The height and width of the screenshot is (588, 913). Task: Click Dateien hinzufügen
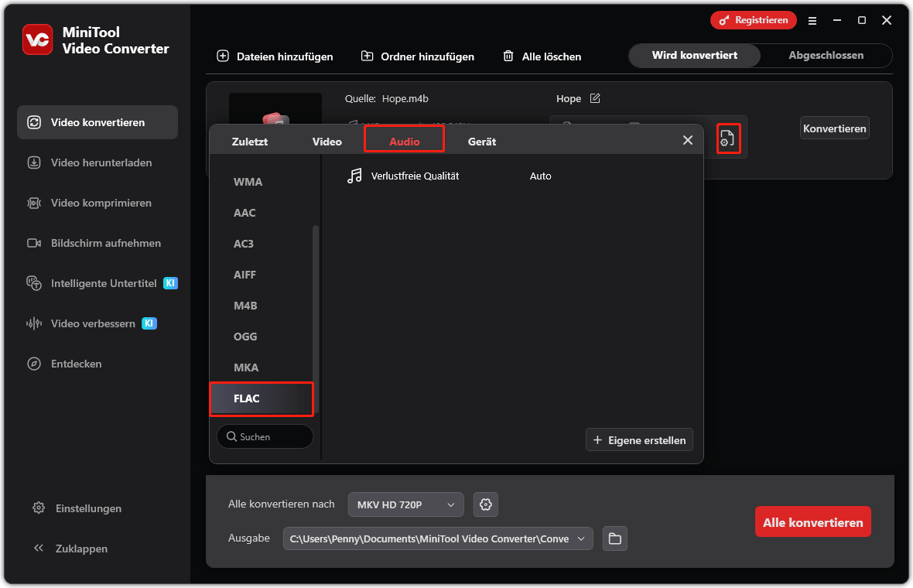[x=275, y=56]
